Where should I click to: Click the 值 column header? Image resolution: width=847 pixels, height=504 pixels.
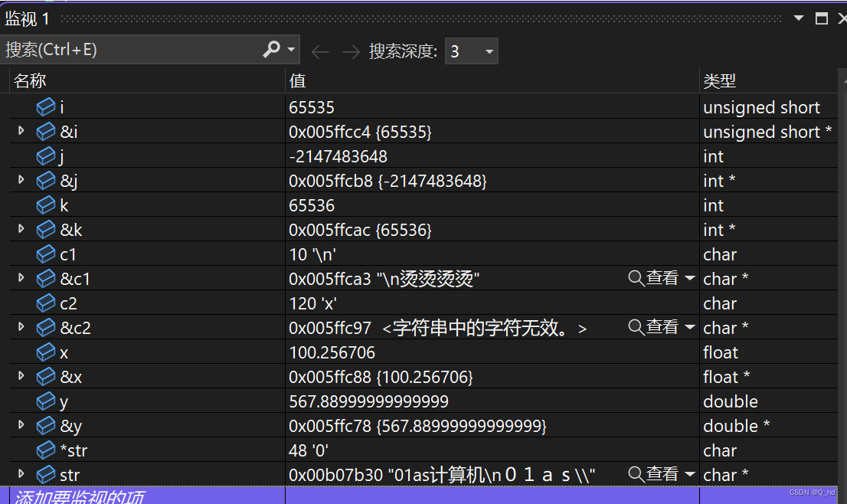pyautogui.click(x=295, y=80)
